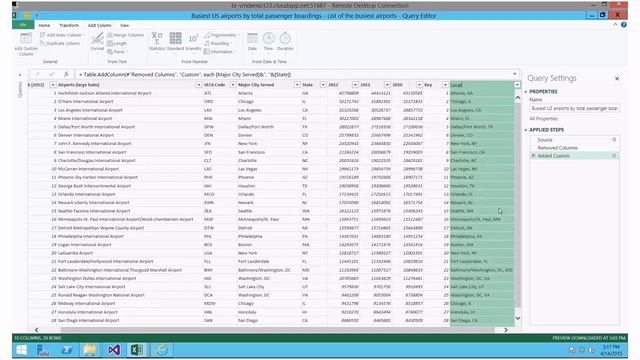Open the Parse tool dropdown
This screenshot has height=360, width=640.
click(118, 52)
